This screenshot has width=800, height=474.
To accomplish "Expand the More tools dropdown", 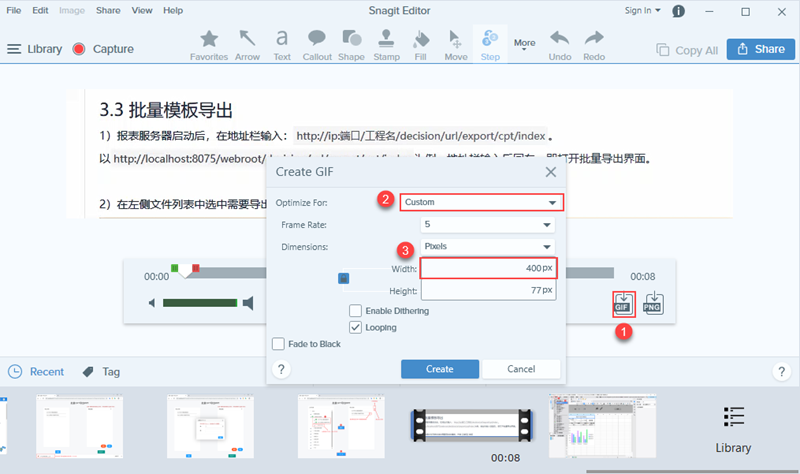I will [x=524, y=44].
